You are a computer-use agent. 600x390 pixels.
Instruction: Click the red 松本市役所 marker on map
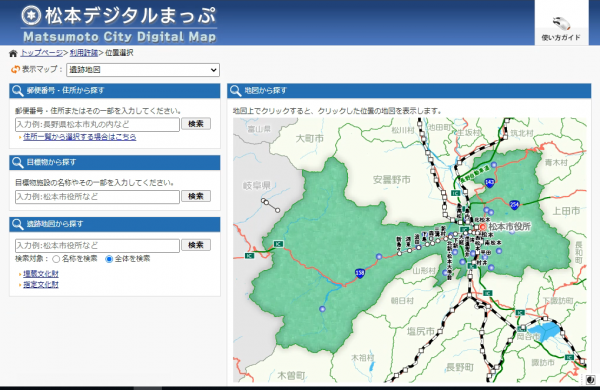coord(483,227)
